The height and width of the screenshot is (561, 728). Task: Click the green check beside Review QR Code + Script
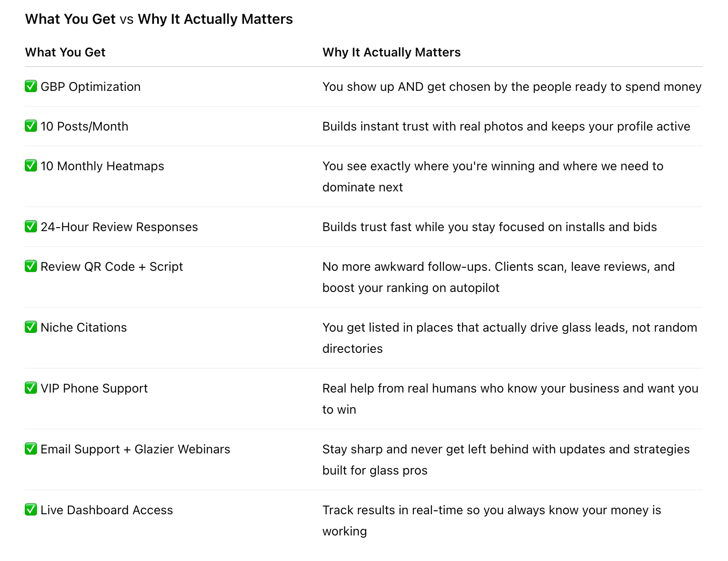coord(31,266)
